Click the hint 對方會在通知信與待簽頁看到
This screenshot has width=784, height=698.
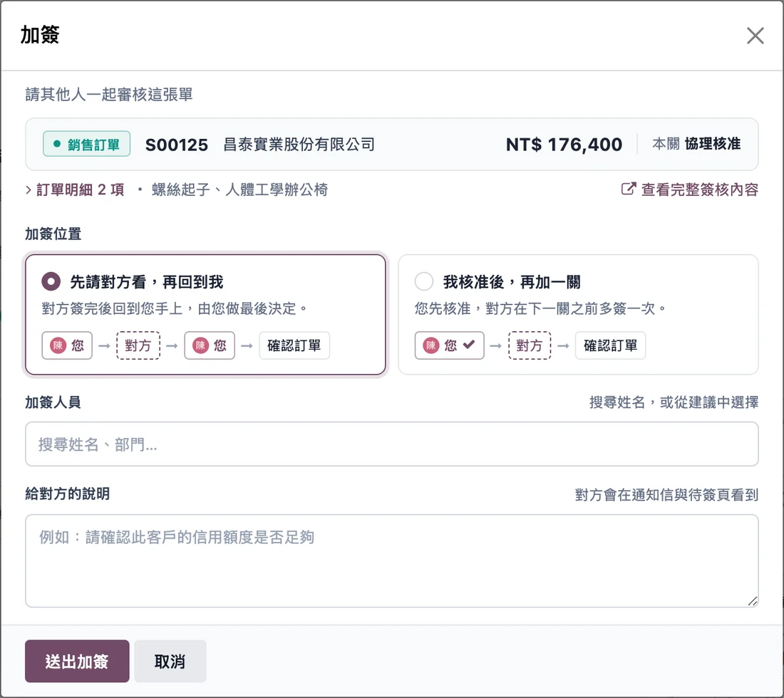coord(666,494)
